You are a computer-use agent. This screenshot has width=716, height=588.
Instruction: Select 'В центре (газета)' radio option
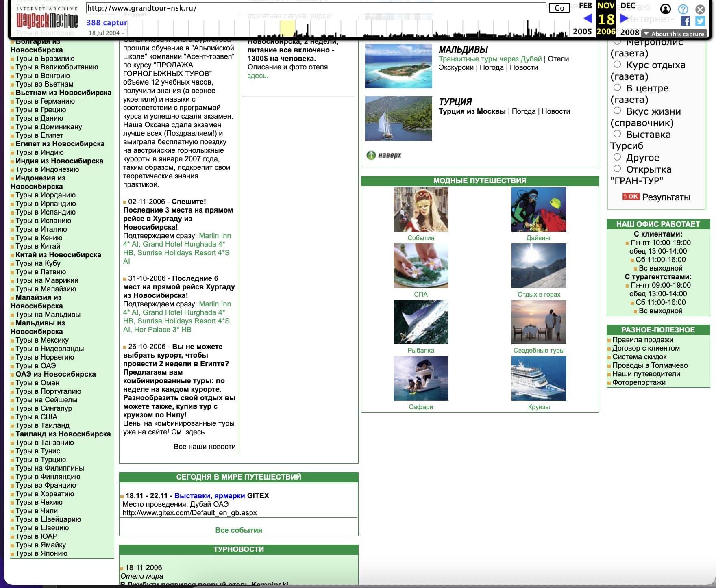click(617, 87)
